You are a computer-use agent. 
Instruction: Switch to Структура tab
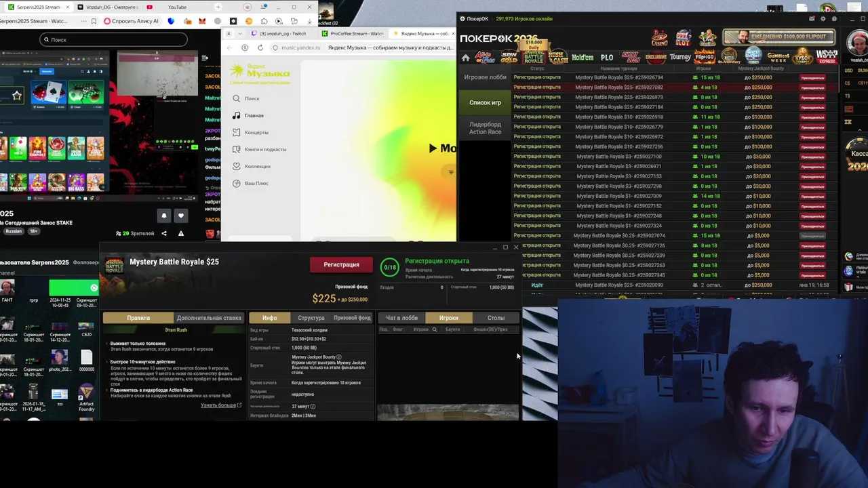pyautogui.click(x=311, y=318)
